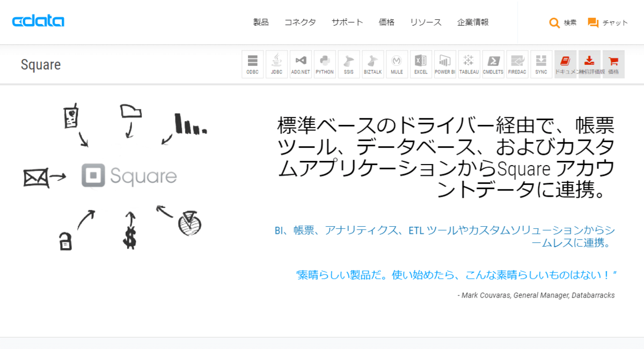Viewport: 644px width, 349px height.
Task: Click the FireDAC component icon
Action: click(517, 64)
